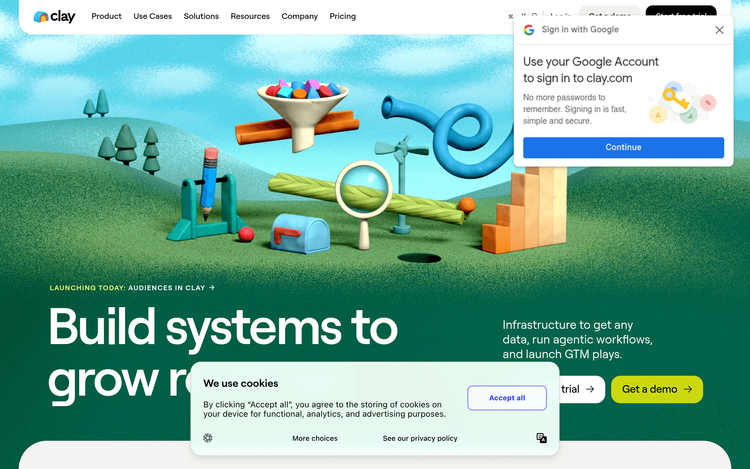The width and height of the screenshot is (750, 469).
Task: Click the 'We use cookies' heading
Action: pyautogui.click(x=241, y=383)
